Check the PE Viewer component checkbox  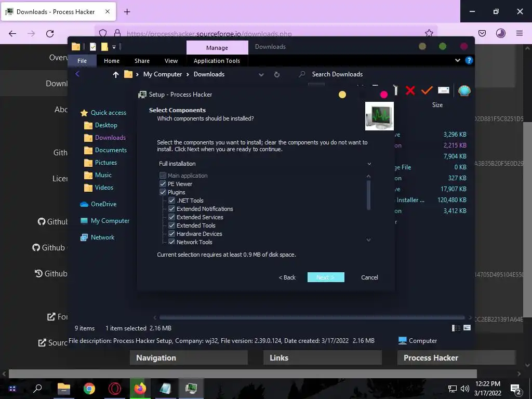click(163, 184)
